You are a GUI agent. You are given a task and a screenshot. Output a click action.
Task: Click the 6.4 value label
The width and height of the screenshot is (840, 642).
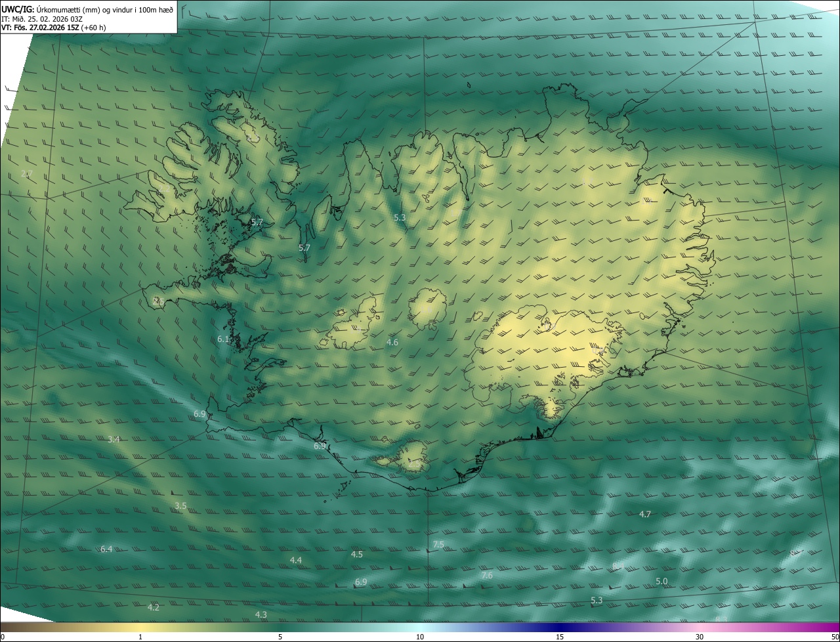click(x=106, y=549)
